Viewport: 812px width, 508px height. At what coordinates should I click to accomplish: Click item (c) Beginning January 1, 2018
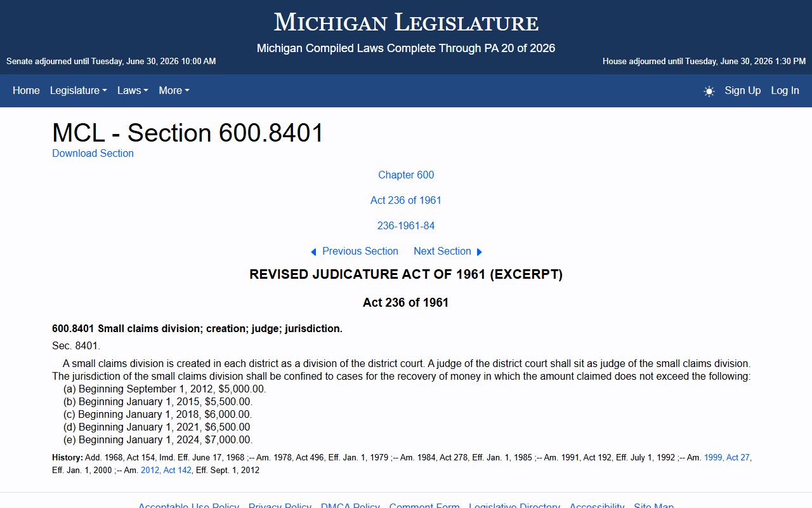[x=158, y=415]
